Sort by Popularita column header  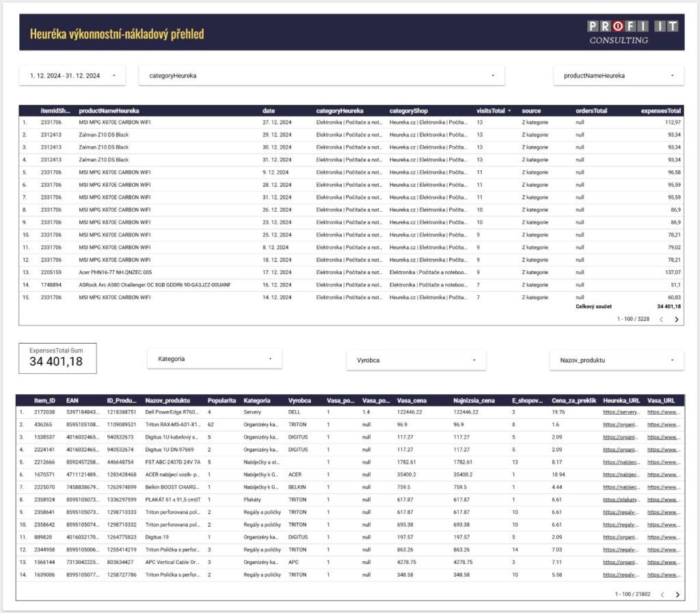click(221, 400)
